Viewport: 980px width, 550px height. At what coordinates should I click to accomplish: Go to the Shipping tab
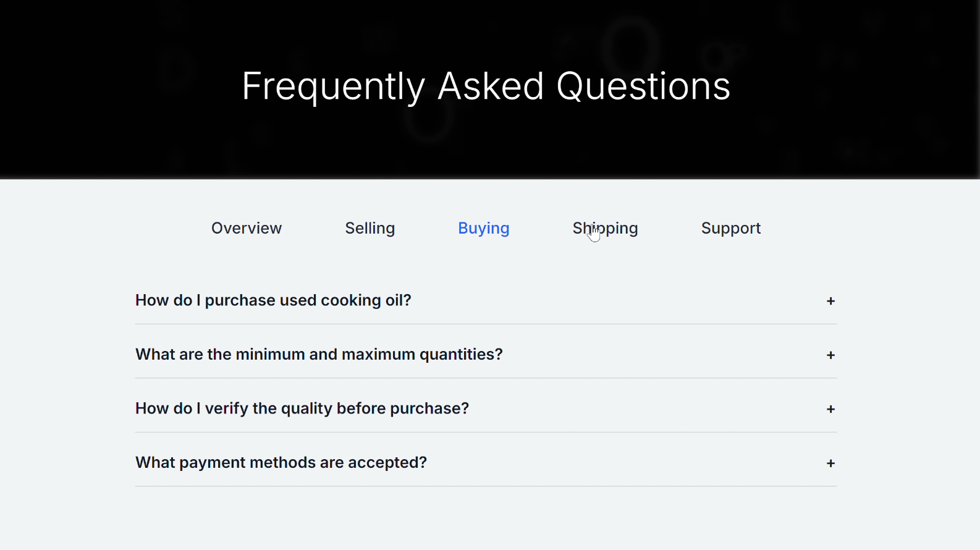pos(605,228)
